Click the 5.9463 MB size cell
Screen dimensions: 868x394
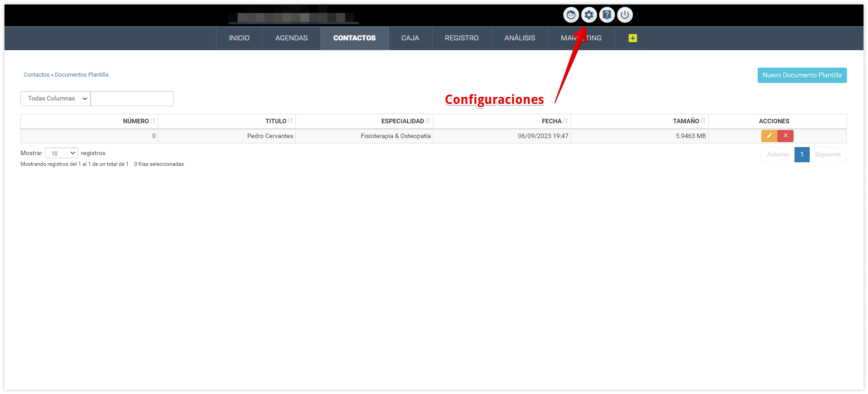640,136
